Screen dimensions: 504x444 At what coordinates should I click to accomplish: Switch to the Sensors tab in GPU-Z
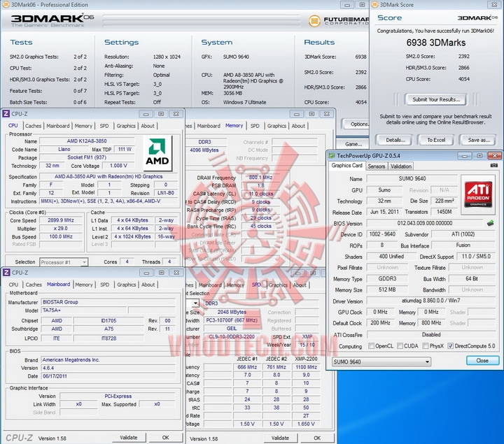tap(376, 166)
